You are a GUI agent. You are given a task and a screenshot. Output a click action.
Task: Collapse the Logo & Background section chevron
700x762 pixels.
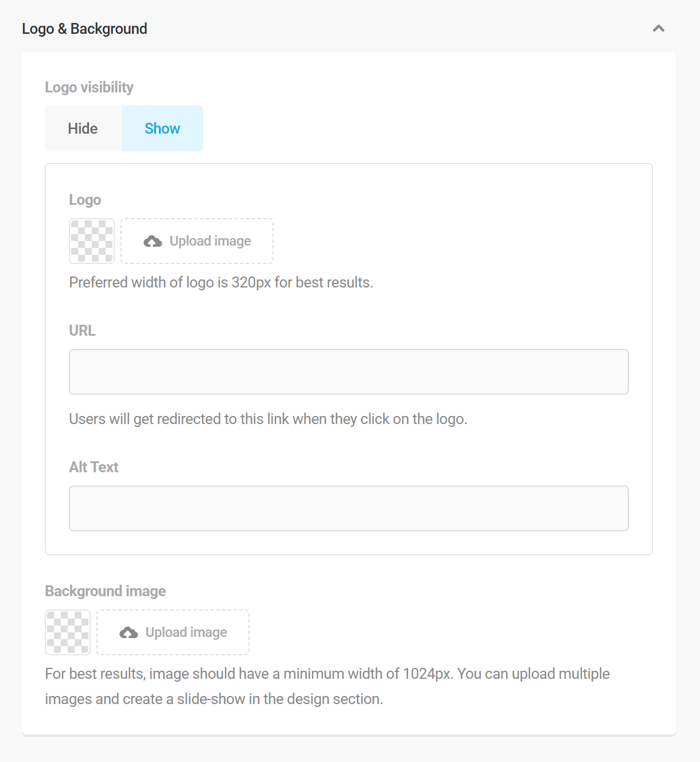659,29
